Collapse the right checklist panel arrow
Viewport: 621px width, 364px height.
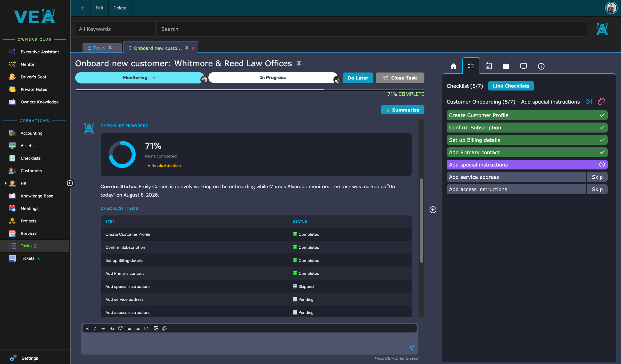(433, 210)
